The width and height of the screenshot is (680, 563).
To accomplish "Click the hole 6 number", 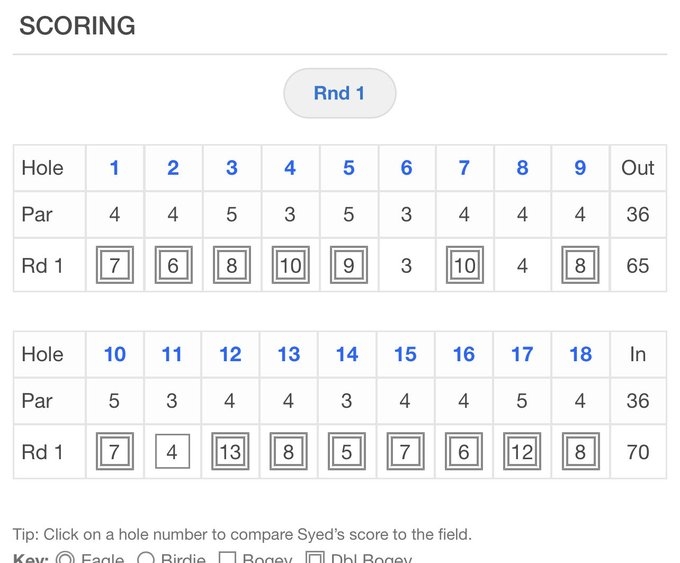I will point(406,168).
